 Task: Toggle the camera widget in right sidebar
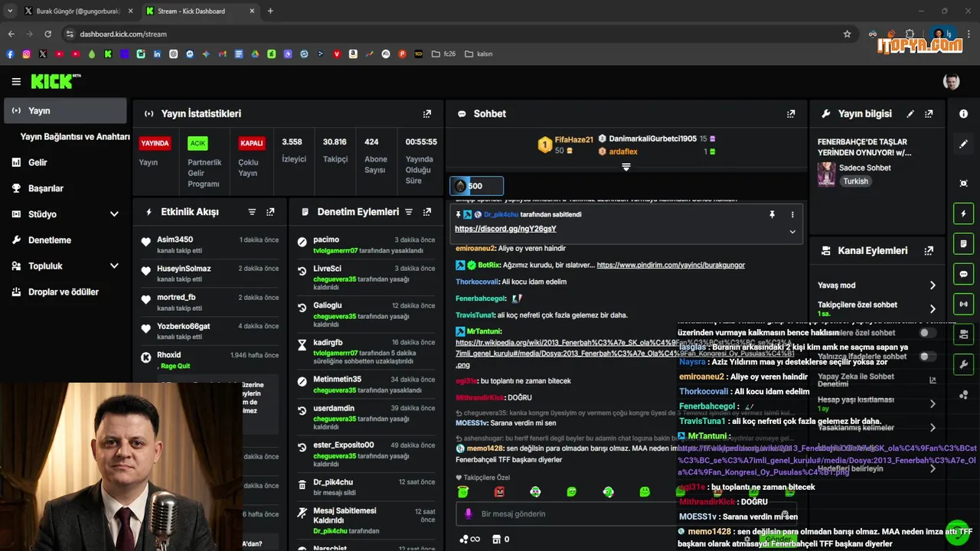coord(963,334)
